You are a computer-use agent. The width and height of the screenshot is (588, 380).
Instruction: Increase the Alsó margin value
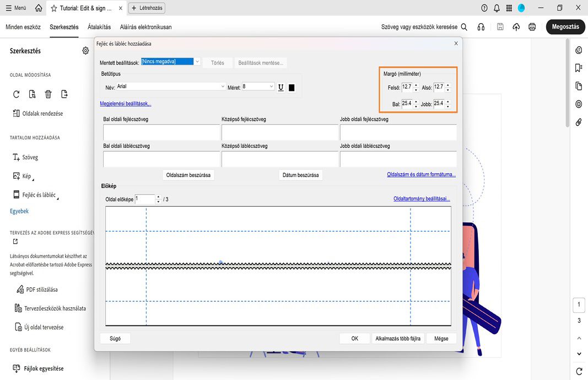coord(447,85)
